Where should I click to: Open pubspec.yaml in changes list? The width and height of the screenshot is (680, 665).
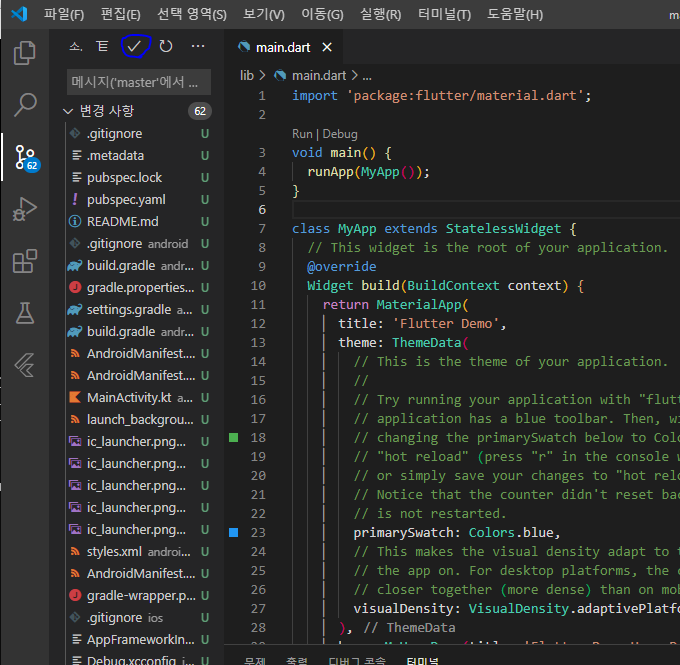139,200
